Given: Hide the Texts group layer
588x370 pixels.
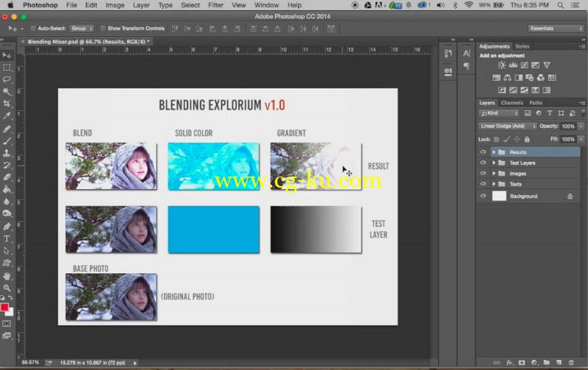Looking at the screenshot, I should pos(483,184).
